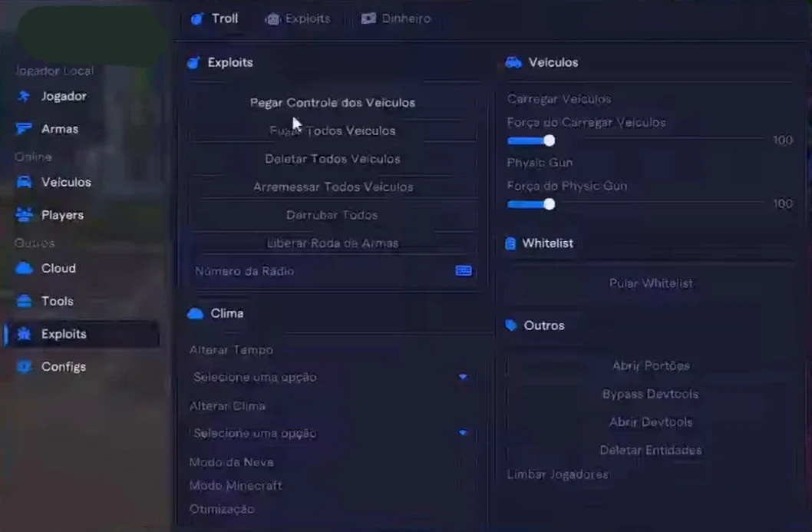This screenshot has height=532, width=812.
Task: Click Arremessar Todos Veiculos
Action: point(332,187)
